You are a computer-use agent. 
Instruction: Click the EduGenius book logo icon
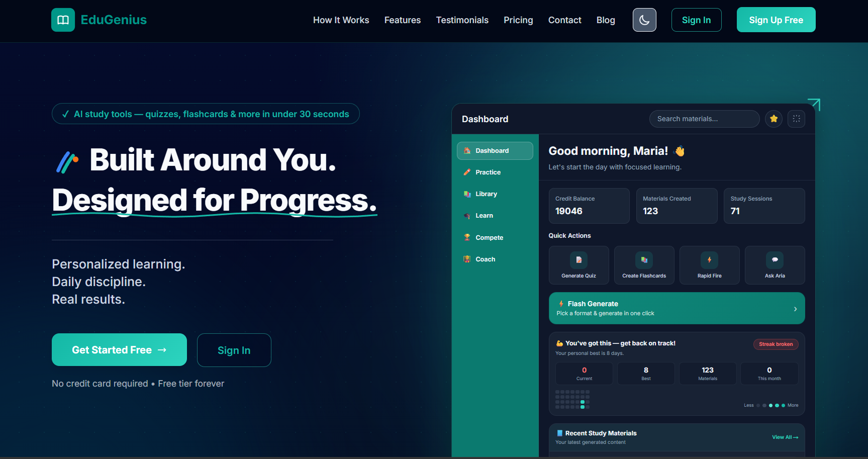click(63, 20)
